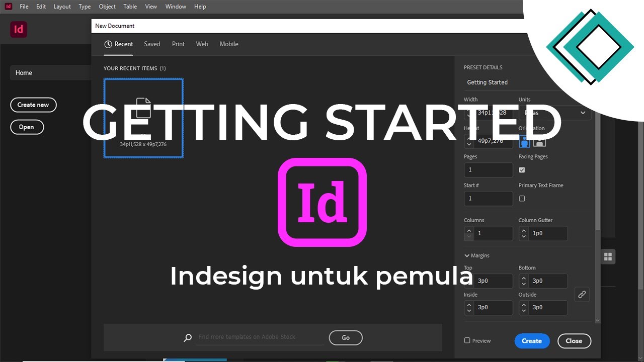
Task: Click the Pages input field
Action: pyautogui.click(x=488, y=170)
